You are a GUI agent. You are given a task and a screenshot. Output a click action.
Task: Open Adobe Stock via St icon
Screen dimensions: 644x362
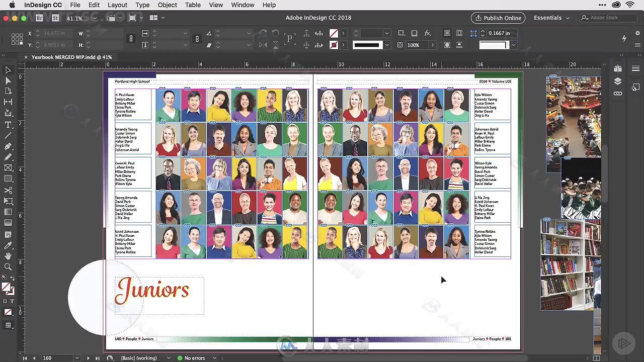[x=55, y=18]
